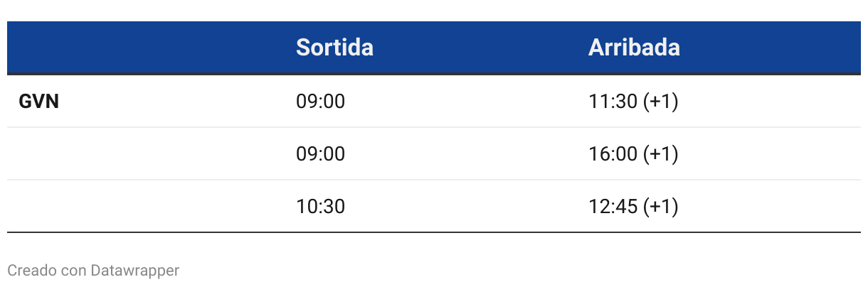Screen dimensions: 868x287
Task: Click the 11:30 arrival time
Action: coord(613,102)
